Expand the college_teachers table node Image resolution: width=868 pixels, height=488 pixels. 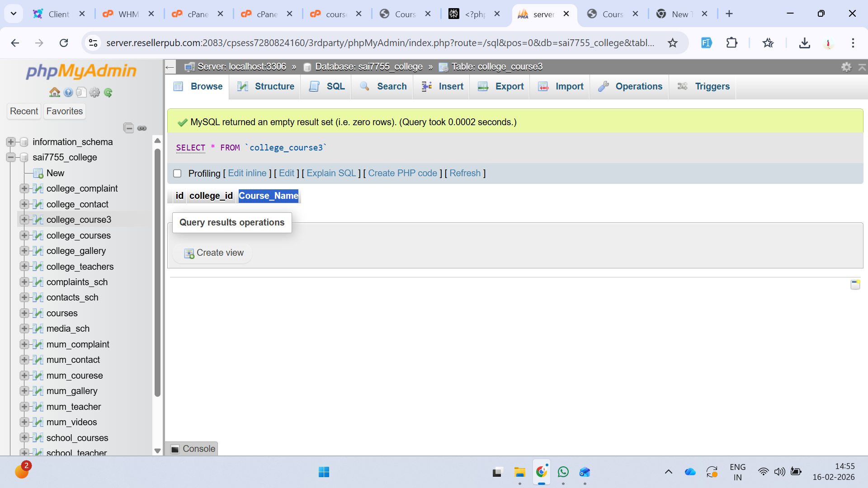pyautogui.click(x=24, y=267)
